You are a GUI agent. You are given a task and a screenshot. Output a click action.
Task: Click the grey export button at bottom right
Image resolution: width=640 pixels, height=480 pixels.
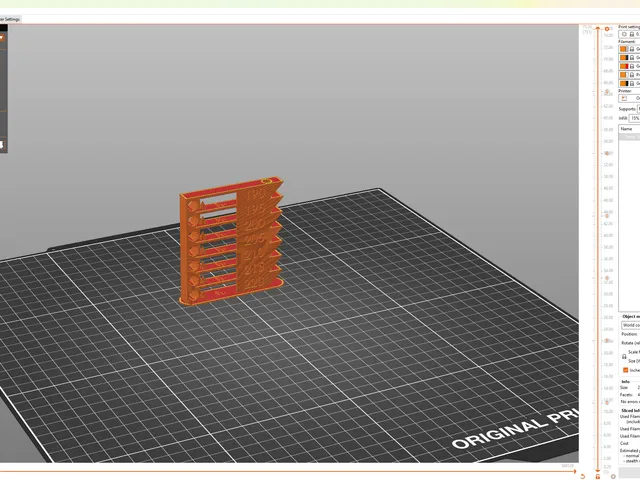[x=629, y=471]
